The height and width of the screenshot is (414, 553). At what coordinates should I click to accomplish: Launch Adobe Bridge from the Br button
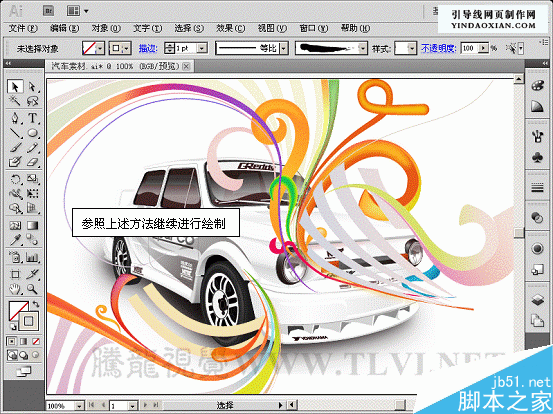point(48,11)
